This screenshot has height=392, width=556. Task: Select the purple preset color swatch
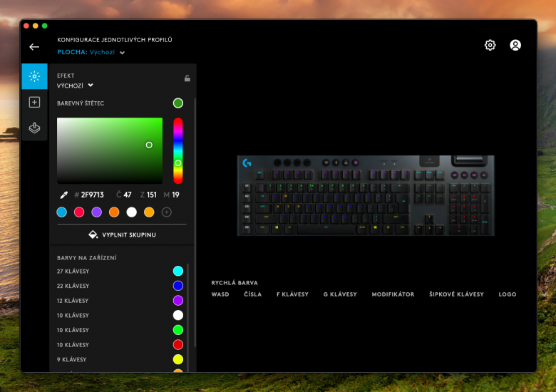tap(97, 212)
